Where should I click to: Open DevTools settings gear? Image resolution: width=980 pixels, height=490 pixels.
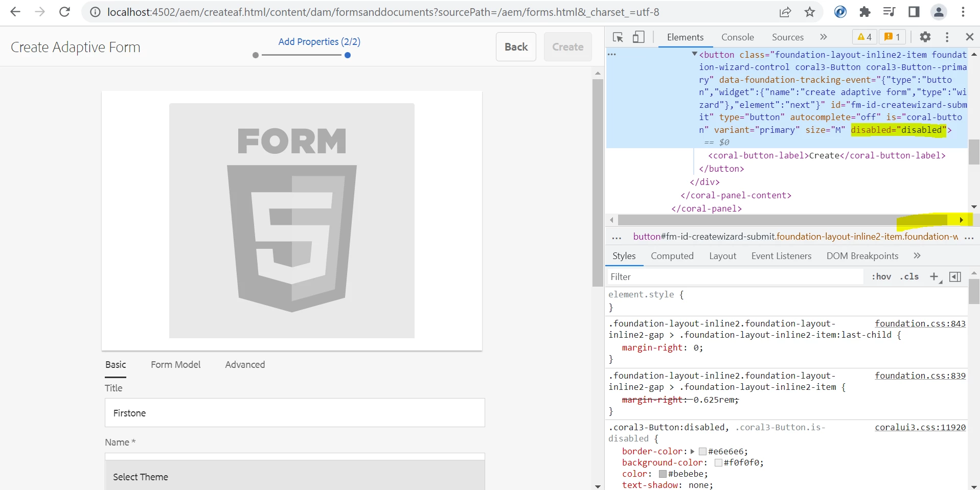coord(925,37)
